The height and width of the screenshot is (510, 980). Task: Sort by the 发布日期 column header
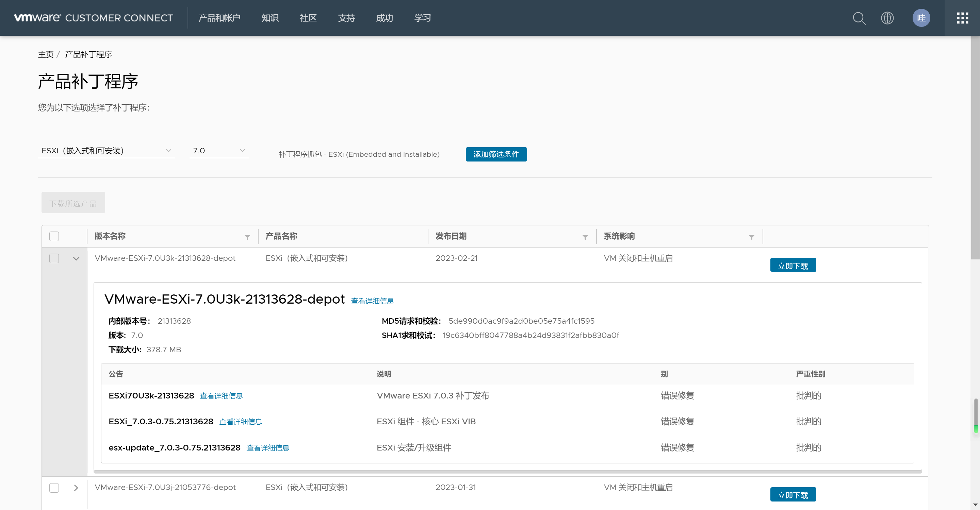(451, 236)
